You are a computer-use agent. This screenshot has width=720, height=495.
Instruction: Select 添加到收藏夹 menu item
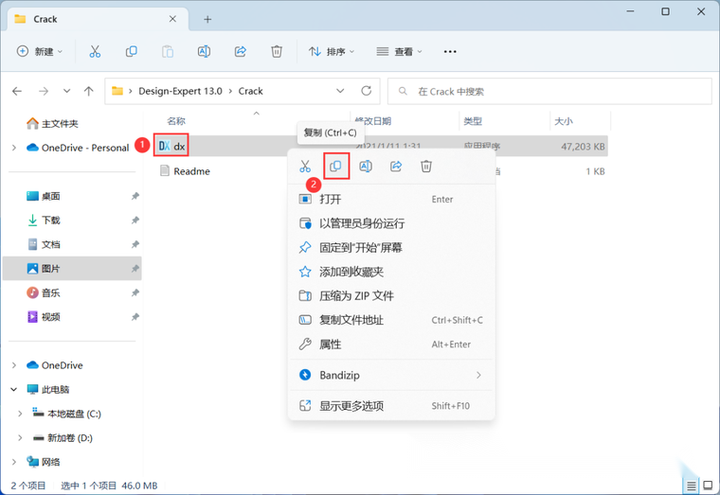391,272
